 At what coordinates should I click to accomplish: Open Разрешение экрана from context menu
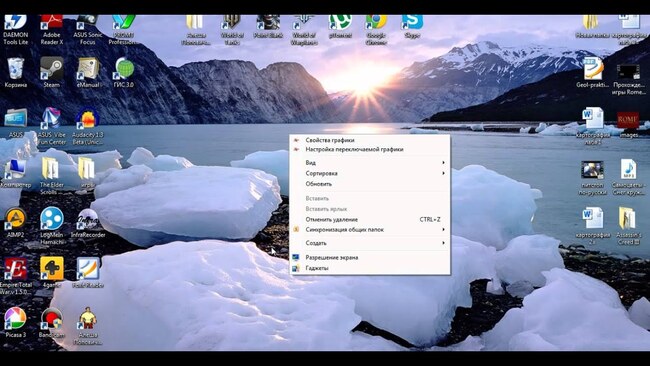point(370,257)
